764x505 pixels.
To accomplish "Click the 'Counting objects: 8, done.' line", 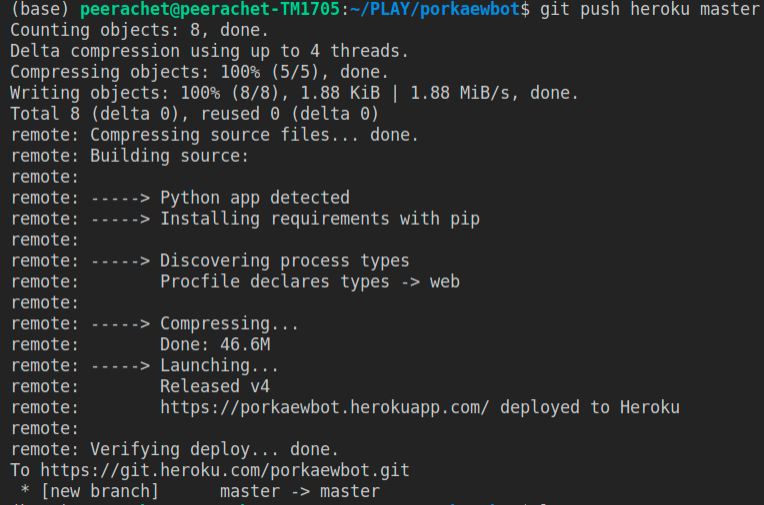I will (x=139, y=30).
